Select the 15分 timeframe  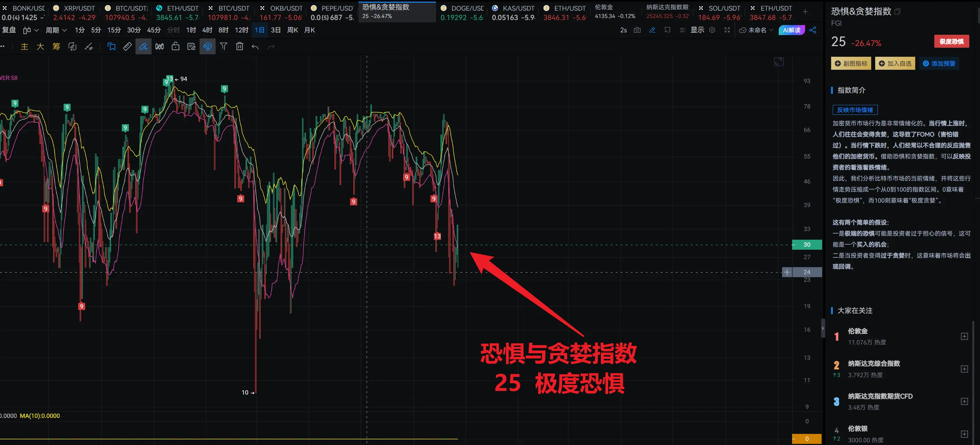click(x=114, y=30)
